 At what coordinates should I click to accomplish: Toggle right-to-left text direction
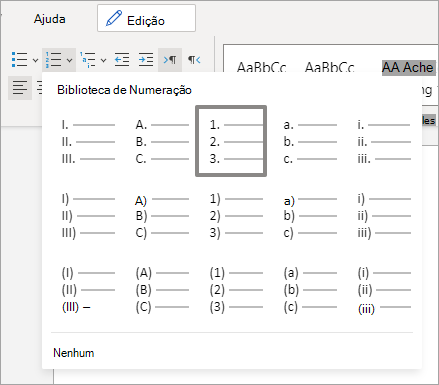click(x=194, y=60)
